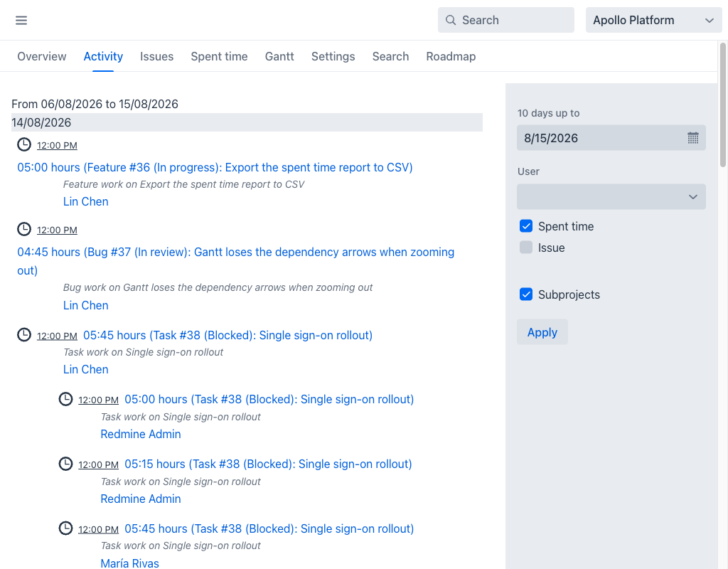
Task: Click clock icon beside 05:00 hours Task #38 entry
Action: click(65, 399)
